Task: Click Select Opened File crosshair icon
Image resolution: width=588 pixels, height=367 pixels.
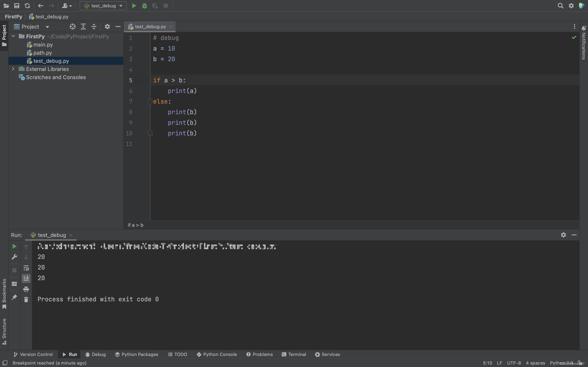Action: pos(72,27)
